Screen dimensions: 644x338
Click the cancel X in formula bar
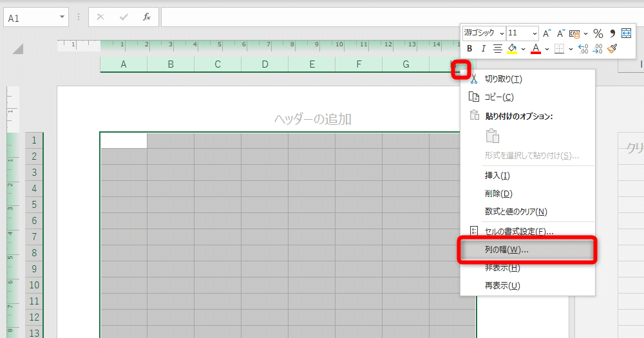point(100,17)
